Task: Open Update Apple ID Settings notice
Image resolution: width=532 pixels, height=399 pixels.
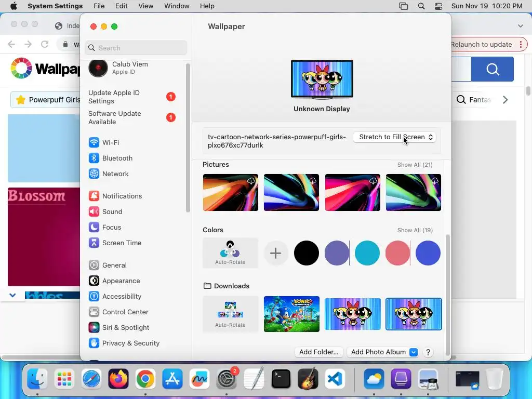Action: click(x=131, y=97)
